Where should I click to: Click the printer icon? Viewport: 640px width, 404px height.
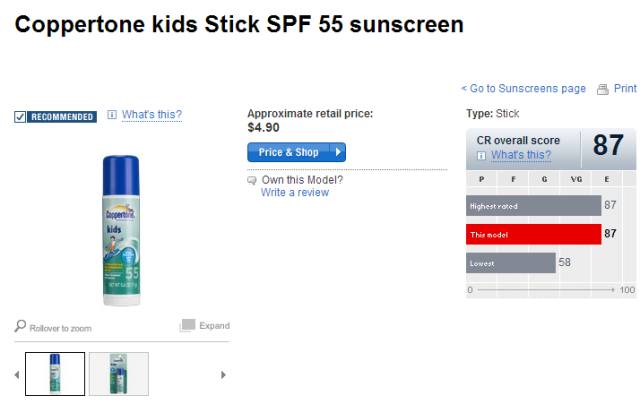coord(602,89)
